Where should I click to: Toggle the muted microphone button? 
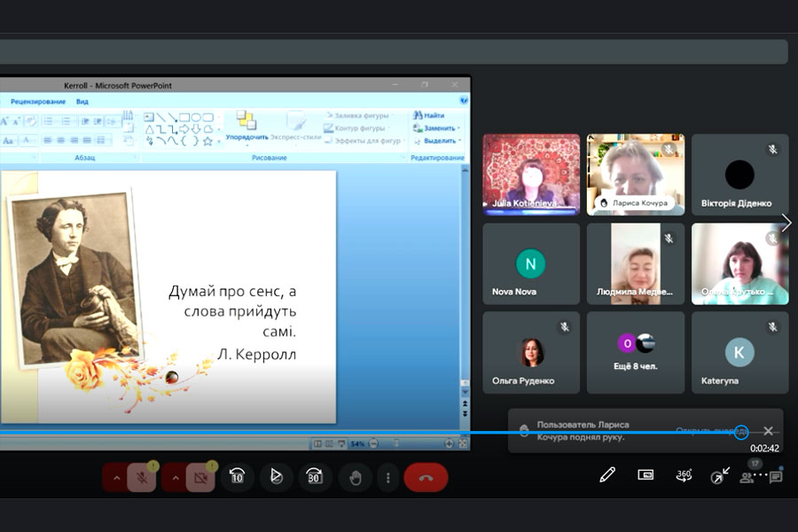tap(142, 478)
